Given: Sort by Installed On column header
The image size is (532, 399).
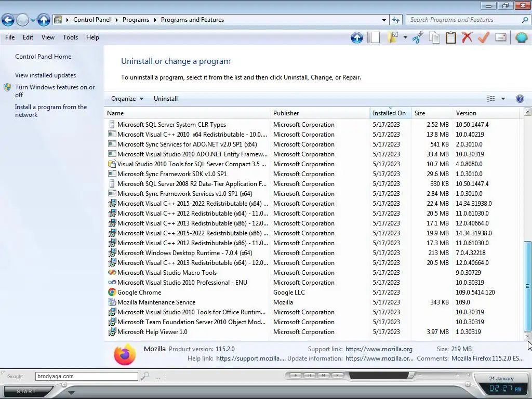Looking at the screenshot, I should 390,113.
